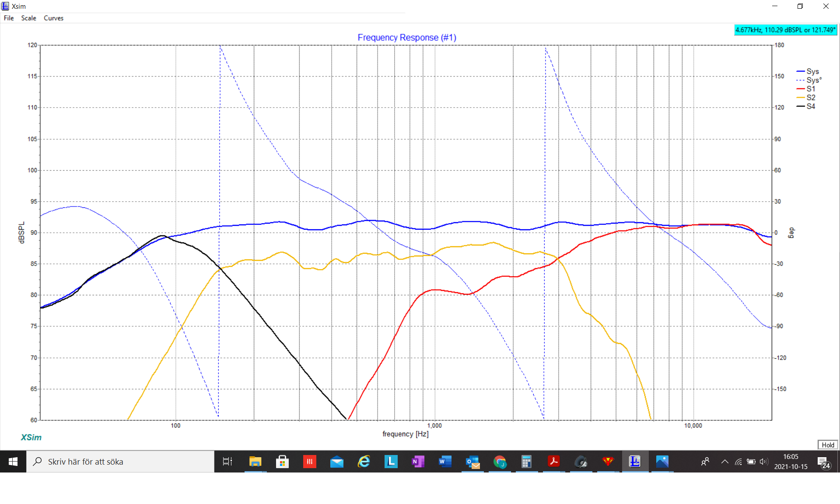Launch Internet Explorer from taskbar
Image resolution: width=840 pixels, height=504 pixels.
364,462
